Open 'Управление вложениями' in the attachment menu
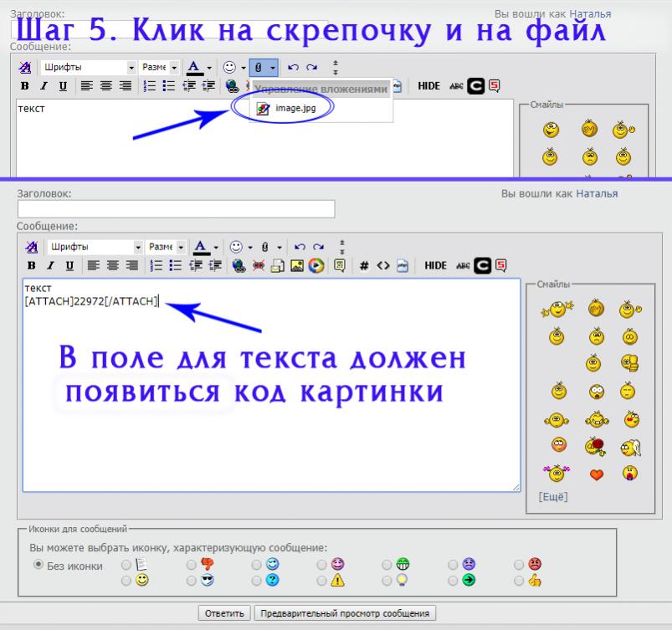The height and width of the screenshot is (630, 672). pos(321,88)
